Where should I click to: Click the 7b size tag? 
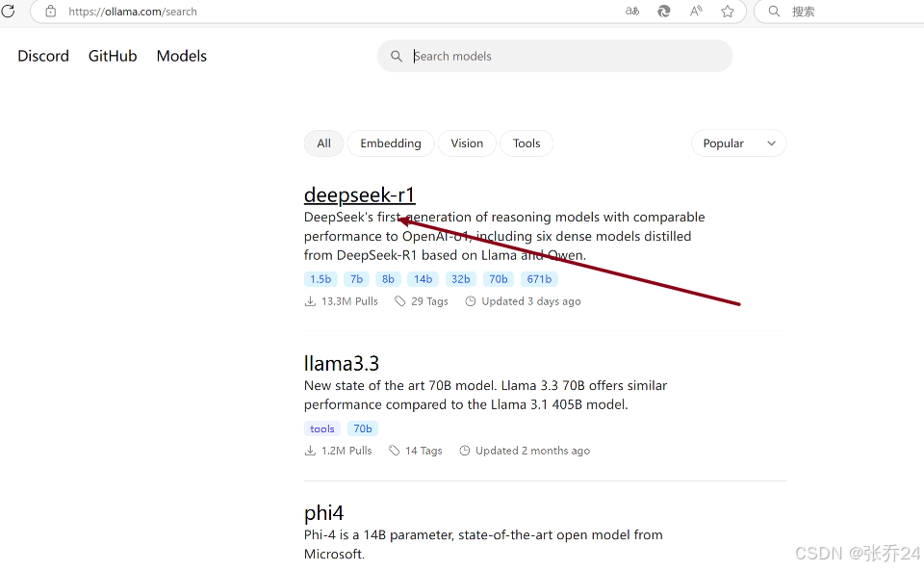pyautogui.click(x=356, y=279)
